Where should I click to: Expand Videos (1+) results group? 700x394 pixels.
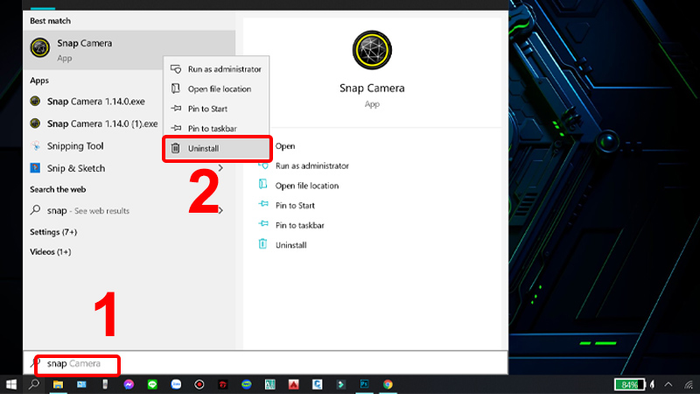pyautogui.click(x=50, y=252)
